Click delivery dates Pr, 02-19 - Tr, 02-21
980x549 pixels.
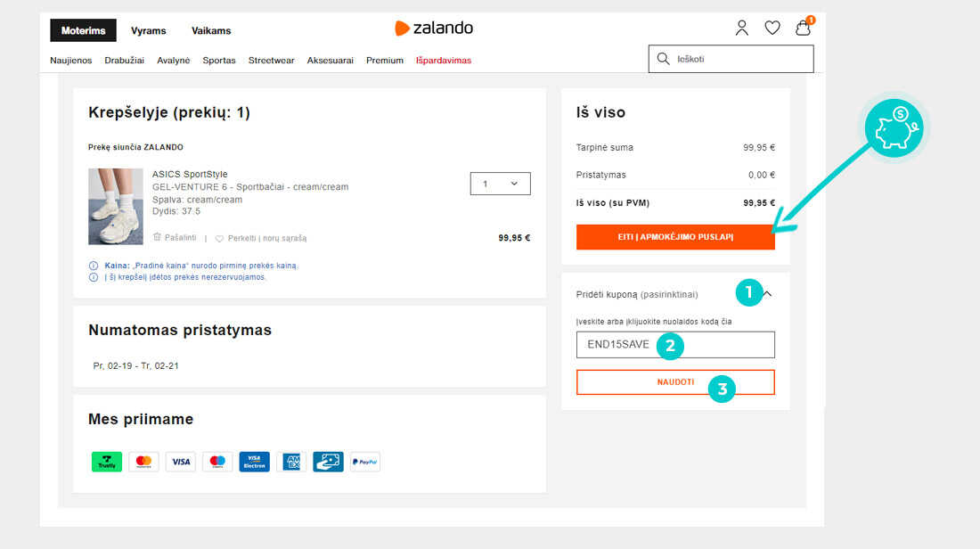coord(135,365)
